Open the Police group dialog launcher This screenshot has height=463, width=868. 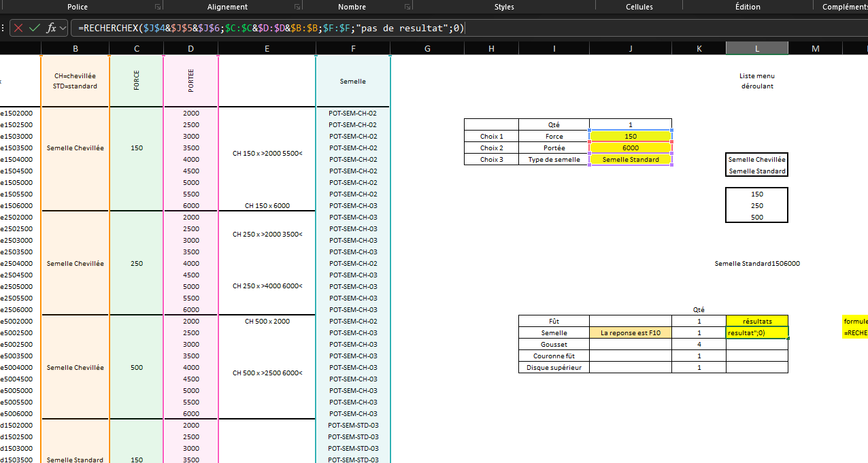pyautogui.click(x=158, y=7)
